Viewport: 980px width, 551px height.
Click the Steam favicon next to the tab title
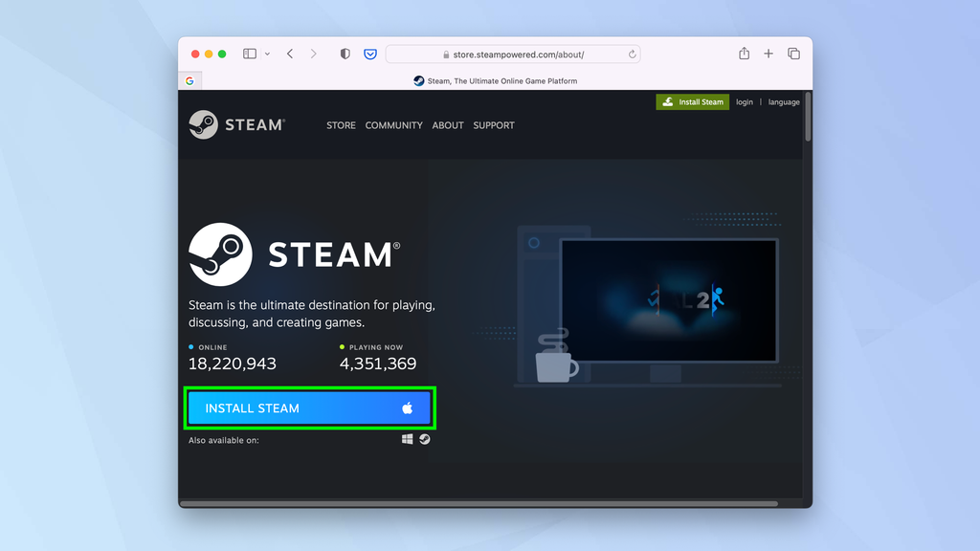pyautogui.click(x=418, y=81)
